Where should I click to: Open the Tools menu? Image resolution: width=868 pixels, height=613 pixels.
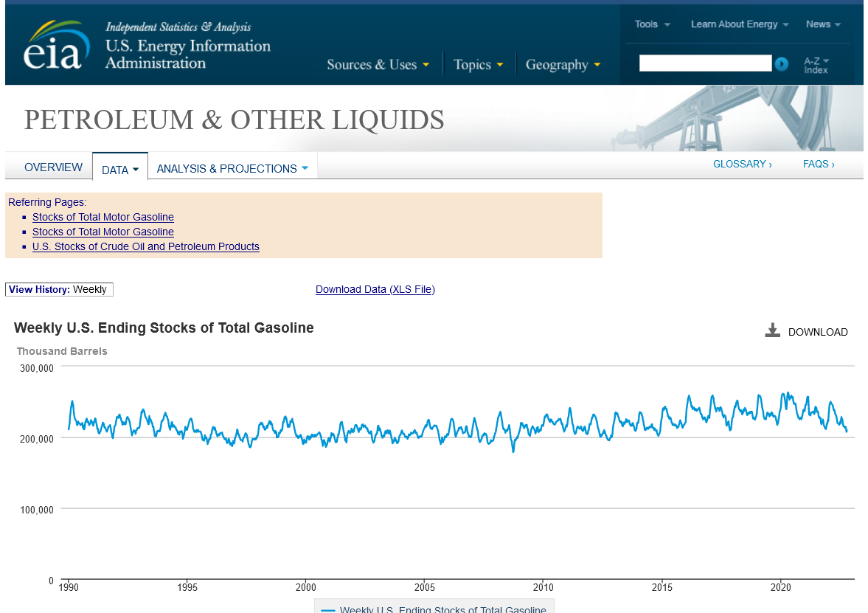point(652,24)
